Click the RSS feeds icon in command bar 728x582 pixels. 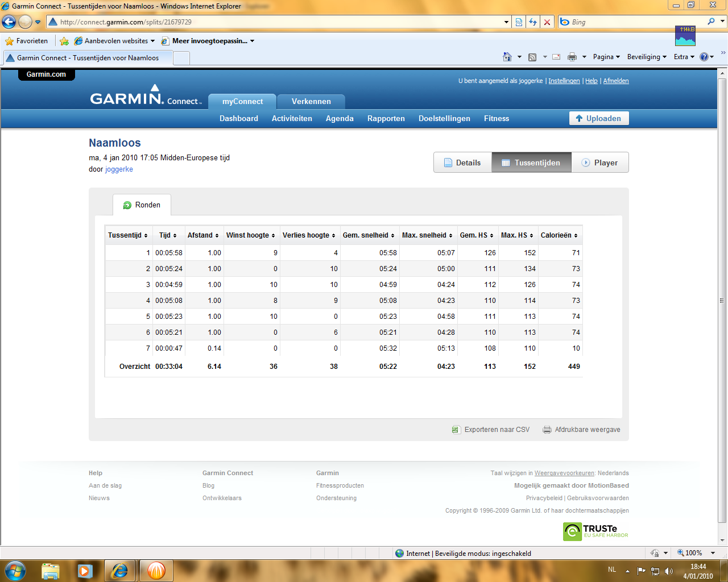[532, 57]
